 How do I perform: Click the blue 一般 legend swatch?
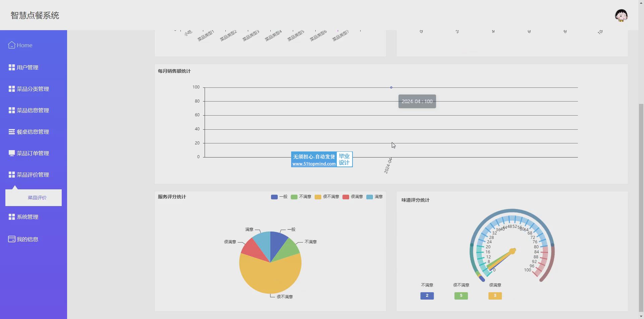click(x=274, y=197)
